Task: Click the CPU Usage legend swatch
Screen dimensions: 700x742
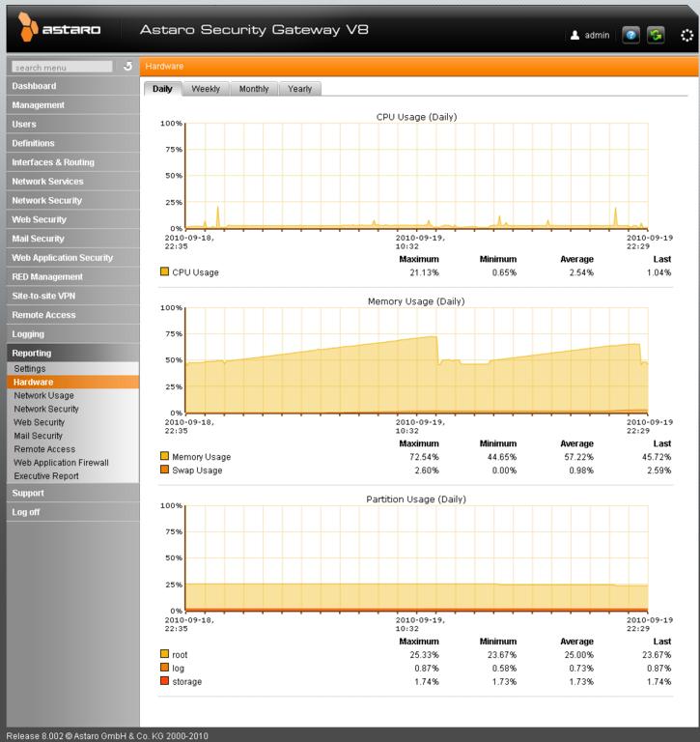Action: click(164, 271)
